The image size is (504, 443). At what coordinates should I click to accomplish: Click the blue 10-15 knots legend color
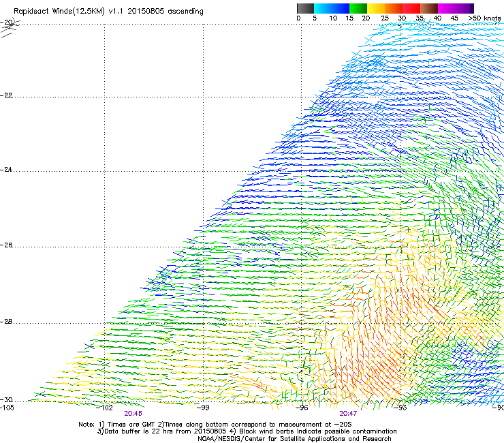(x=341, y=8)
